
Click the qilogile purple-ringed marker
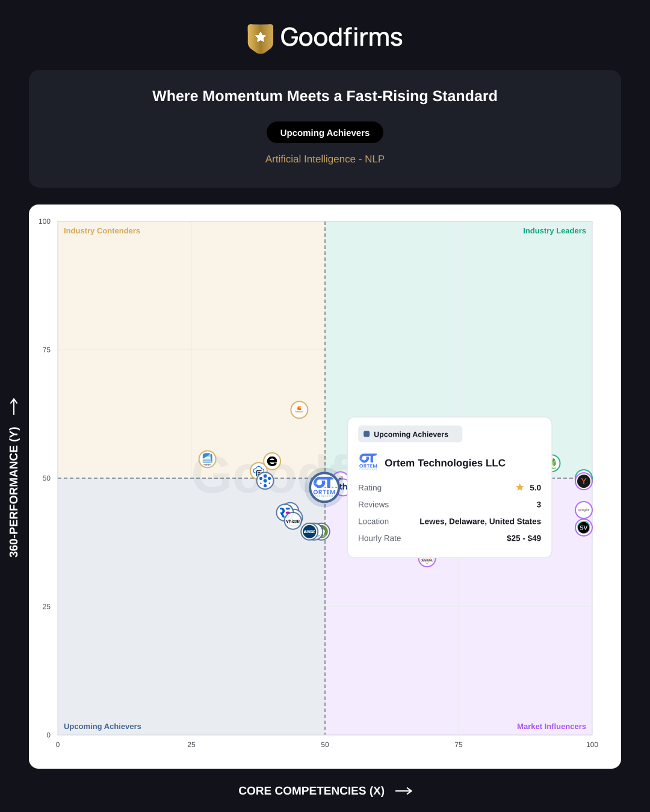click(584, 510)
